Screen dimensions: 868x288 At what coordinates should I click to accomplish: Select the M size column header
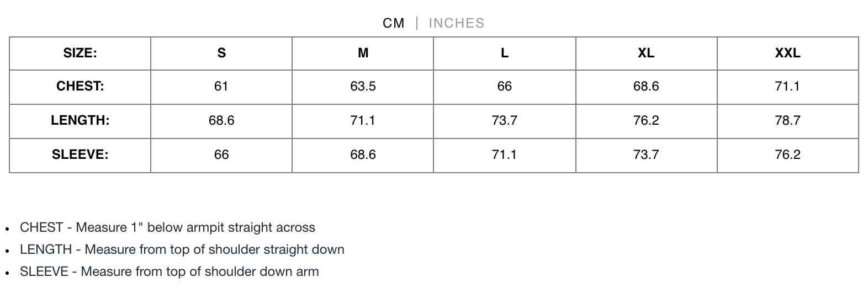coord(363,53)
